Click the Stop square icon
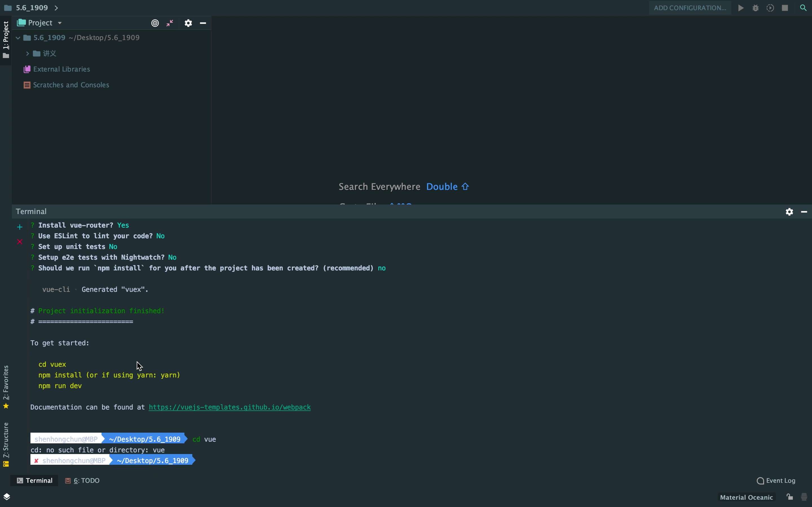The height and width of the screenshot is (507, 812). [785, 8]
